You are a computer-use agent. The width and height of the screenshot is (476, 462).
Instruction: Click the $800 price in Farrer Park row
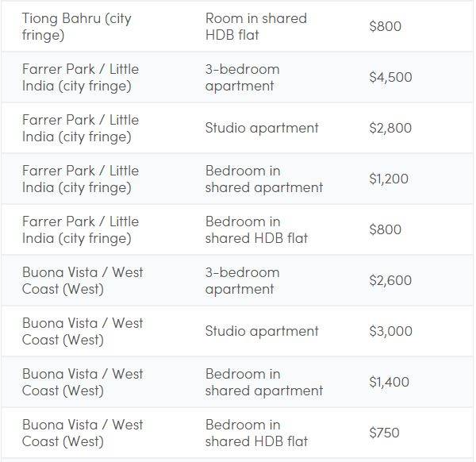[386, 229]
